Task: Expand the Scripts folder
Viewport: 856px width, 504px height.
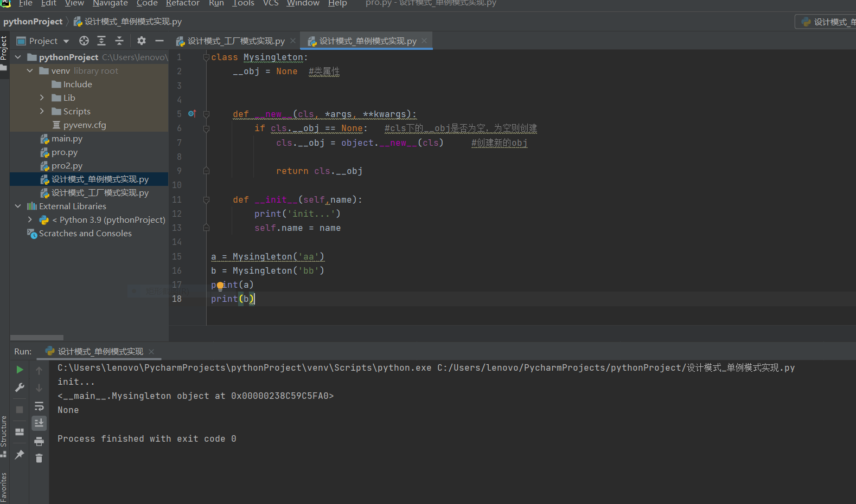Action: tap(42, 111)
